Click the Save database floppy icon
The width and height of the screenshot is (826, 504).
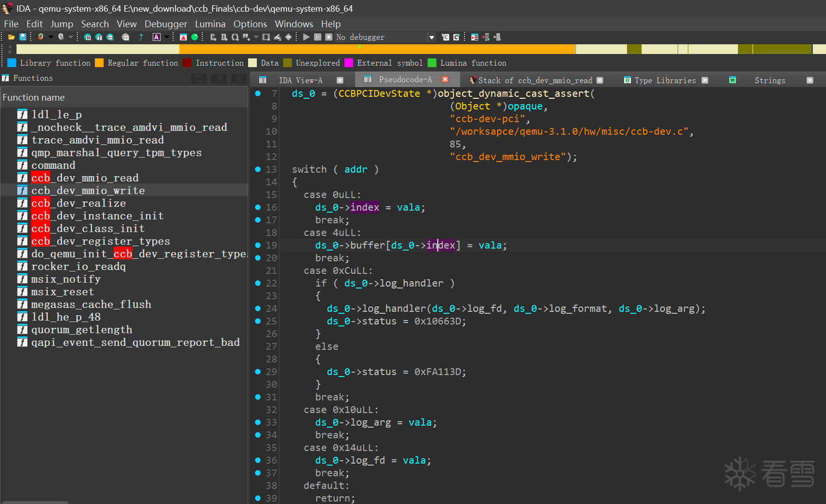pyautogui.click(x=22, y=37)
